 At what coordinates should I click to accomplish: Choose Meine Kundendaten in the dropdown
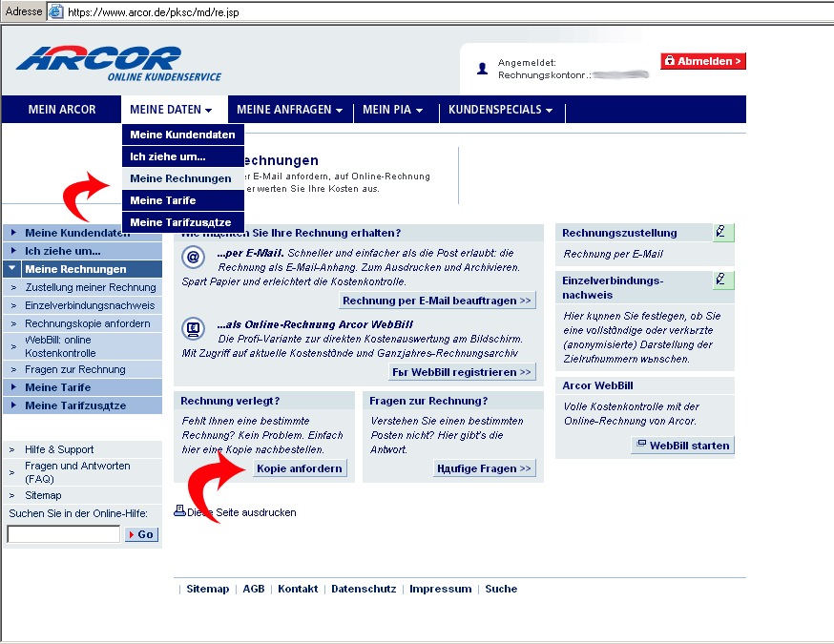[x=182, y=135]
